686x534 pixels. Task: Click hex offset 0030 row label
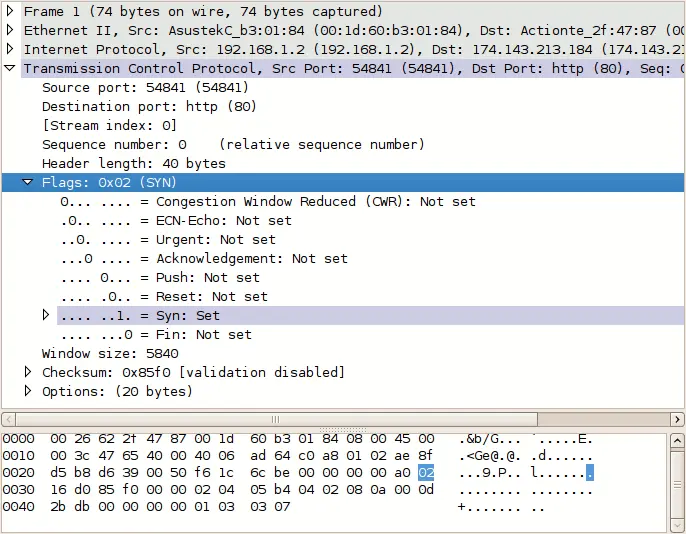pos(18,490)
